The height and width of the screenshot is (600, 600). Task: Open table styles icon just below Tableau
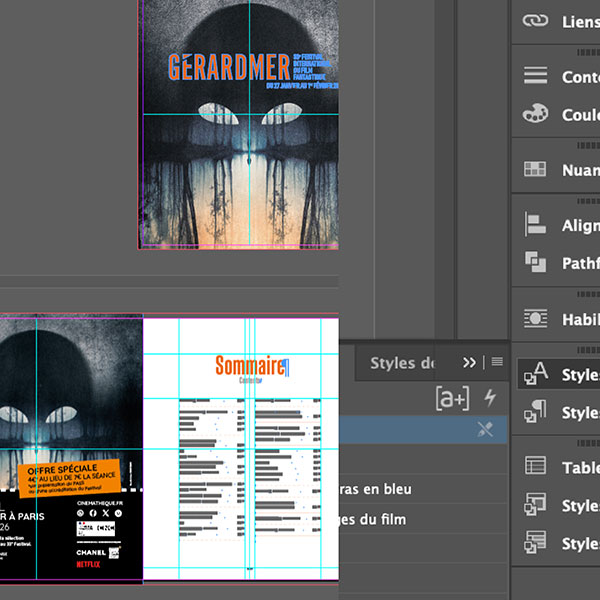tap(535, 504)
